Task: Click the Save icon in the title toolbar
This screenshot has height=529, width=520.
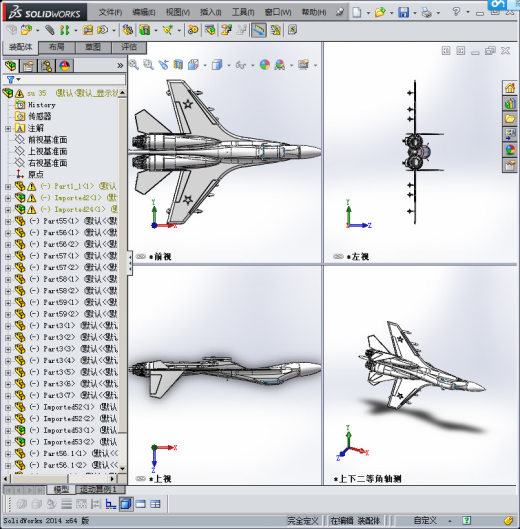Action: 403,12
